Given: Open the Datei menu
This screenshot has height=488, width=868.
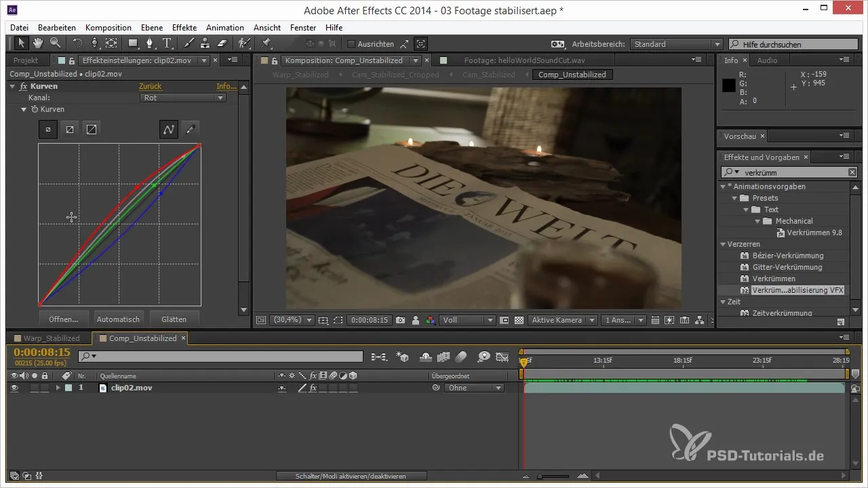Looking at the screenshot, I should [20, 28].
